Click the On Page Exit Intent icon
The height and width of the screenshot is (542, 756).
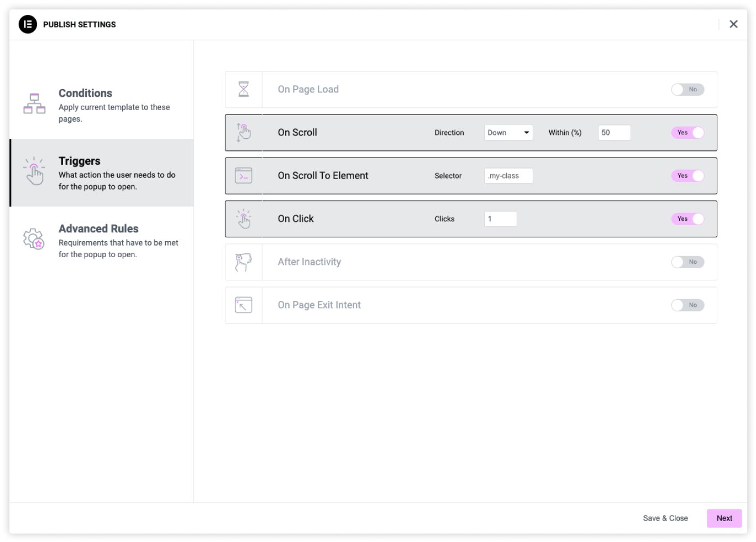[244, 305]
